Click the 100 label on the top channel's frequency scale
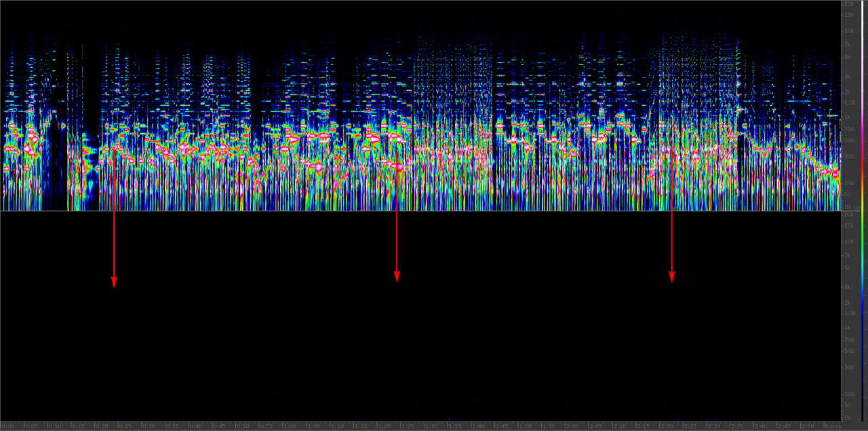Image resolution: width=868 pixels, height=431 pixels. coord(848,183)
